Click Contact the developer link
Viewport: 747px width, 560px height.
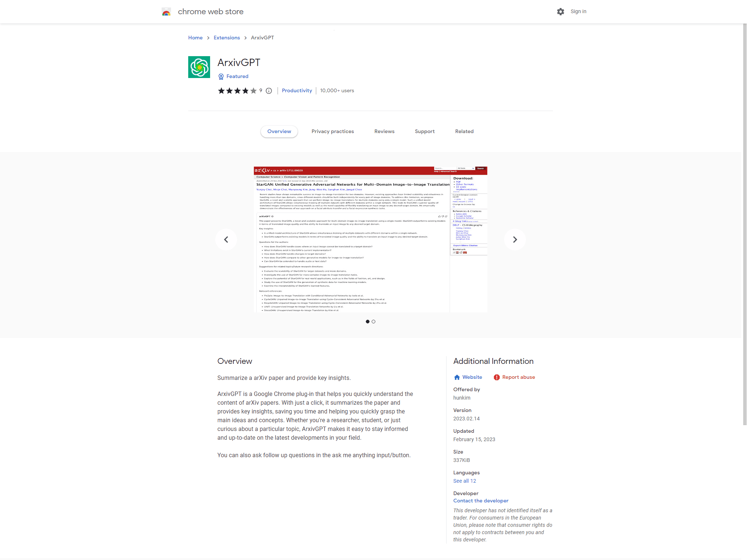(x=481, y=501)
